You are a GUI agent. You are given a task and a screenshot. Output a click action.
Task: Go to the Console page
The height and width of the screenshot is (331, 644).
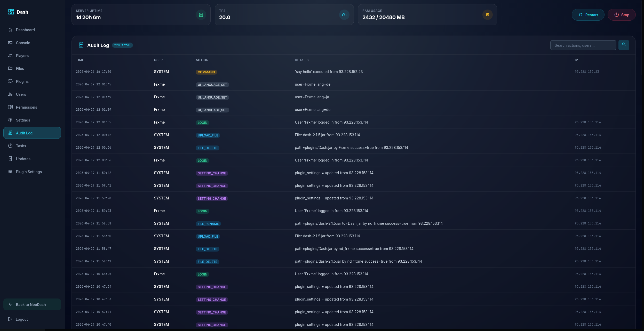32,43
